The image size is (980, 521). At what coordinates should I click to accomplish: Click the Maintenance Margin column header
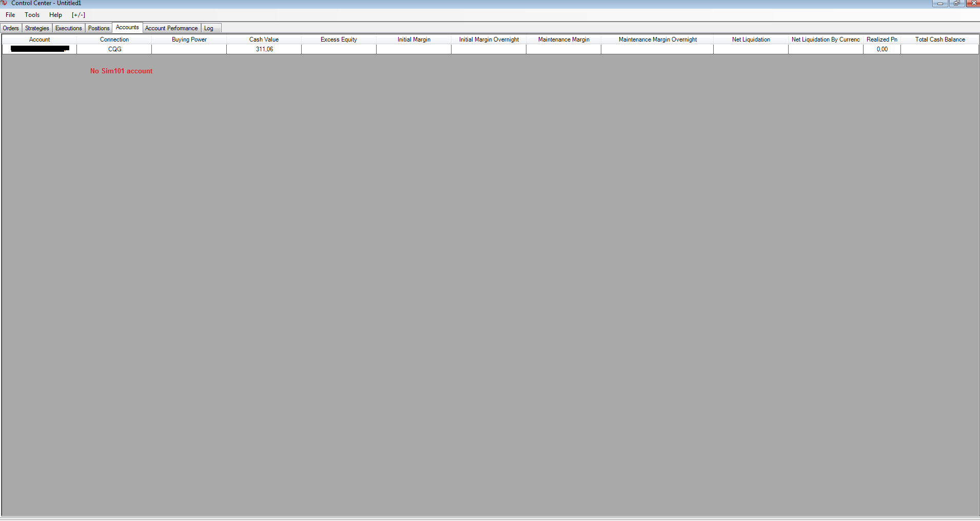(x=564, y=39)
